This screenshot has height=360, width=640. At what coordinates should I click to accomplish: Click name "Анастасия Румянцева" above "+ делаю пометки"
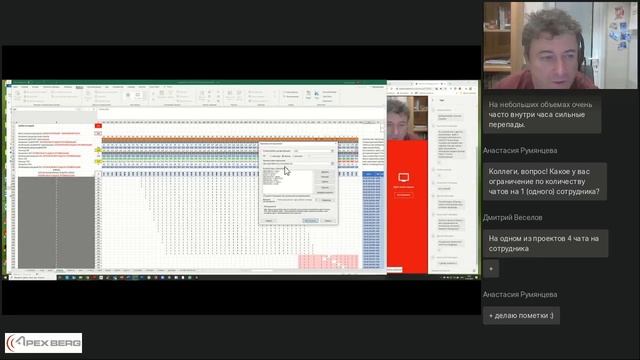[x=520, y=294]
